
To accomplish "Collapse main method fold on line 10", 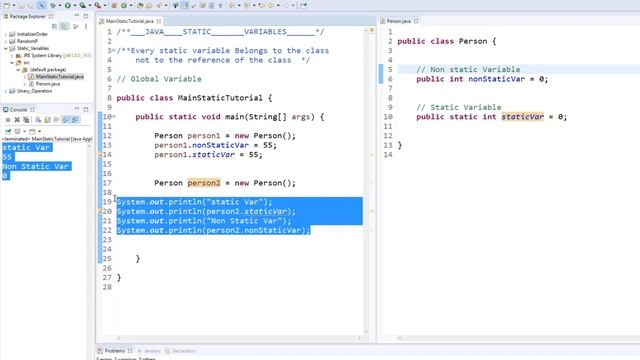I will pyautogui.click(x=114, y=116).
